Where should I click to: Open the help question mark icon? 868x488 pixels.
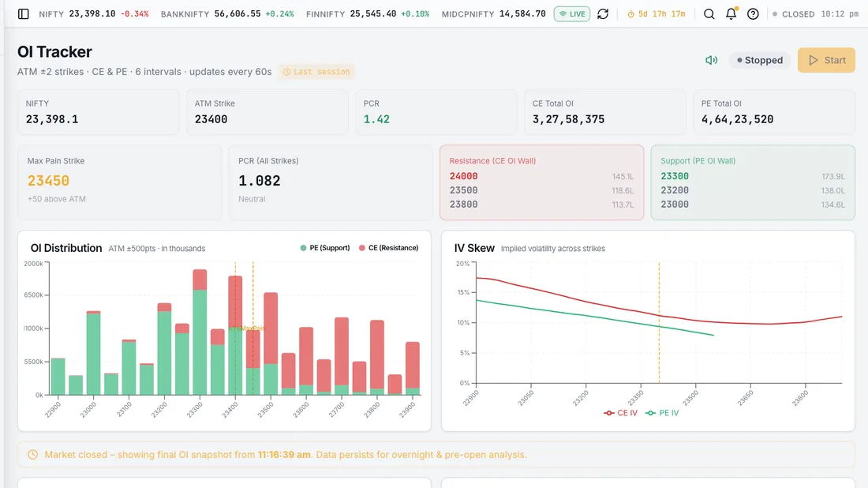tap(753, 14)
